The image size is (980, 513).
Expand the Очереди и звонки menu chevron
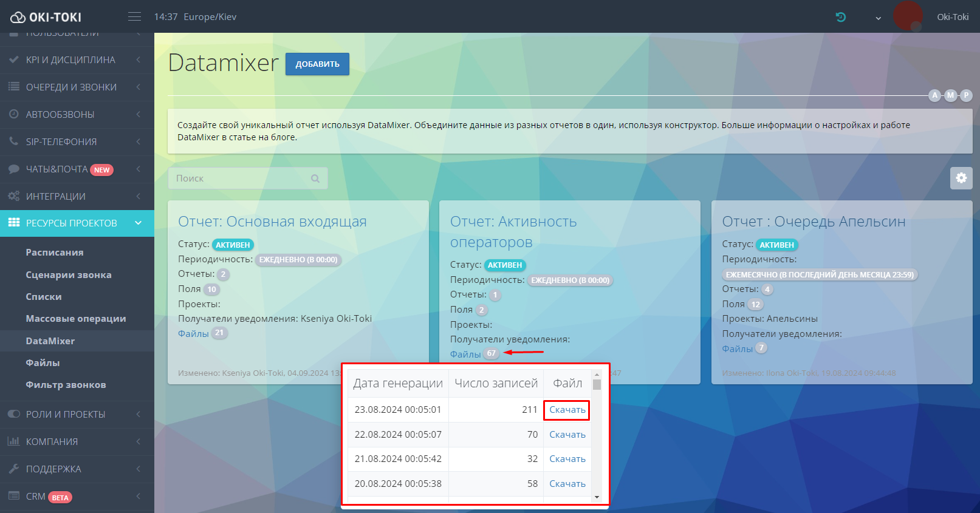(139, 87)
